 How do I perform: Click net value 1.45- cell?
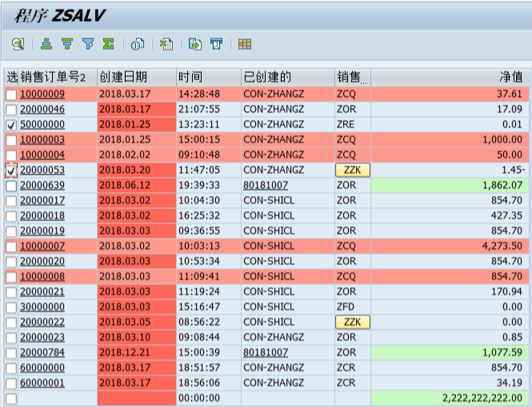[x=450, y=170]
